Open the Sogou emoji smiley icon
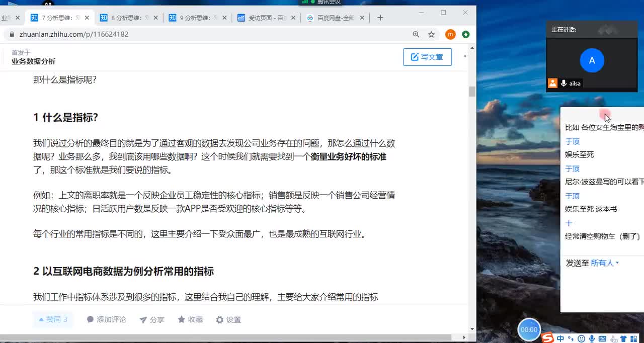 [x=582, y=339]
